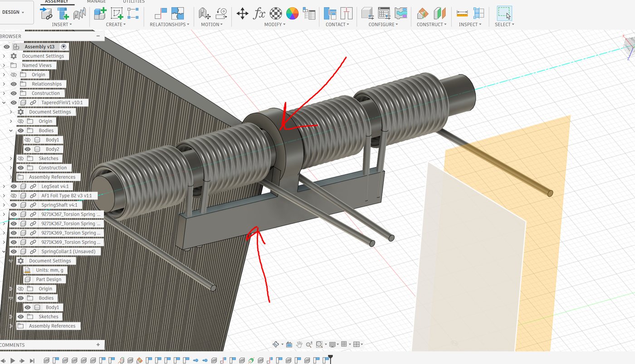Collapse the Browser panel with minus button
The height and width of the screenshot is (364, 635).
pyautogui.click(x=98, y=36)
